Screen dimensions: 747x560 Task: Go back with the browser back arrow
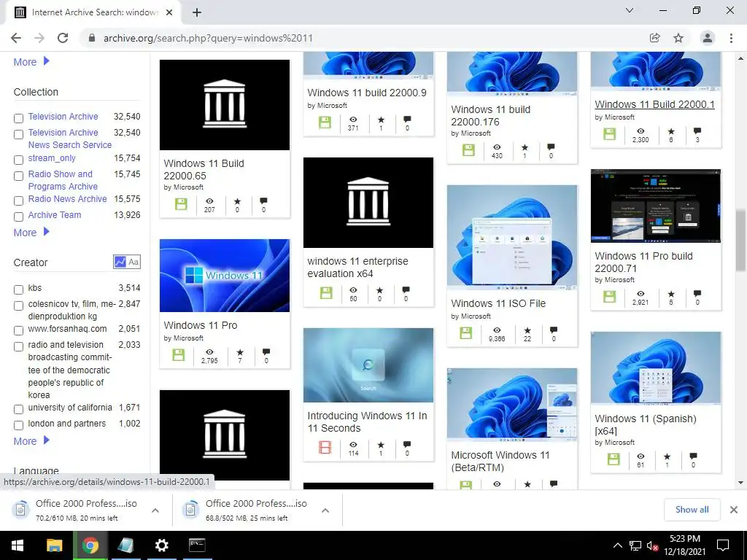(x=16, y=38)
